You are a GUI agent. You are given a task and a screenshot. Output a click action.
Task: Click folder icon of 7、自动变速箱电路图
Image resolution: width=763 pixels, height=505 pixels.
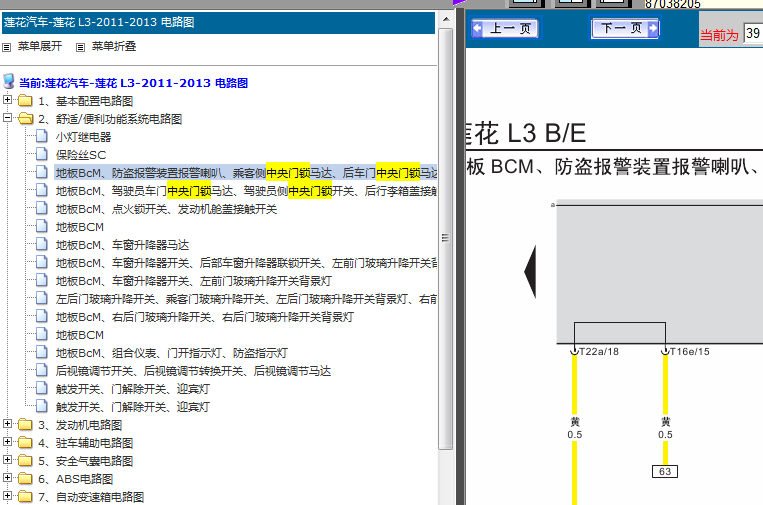pyautogui.click(x=25, y=497)
